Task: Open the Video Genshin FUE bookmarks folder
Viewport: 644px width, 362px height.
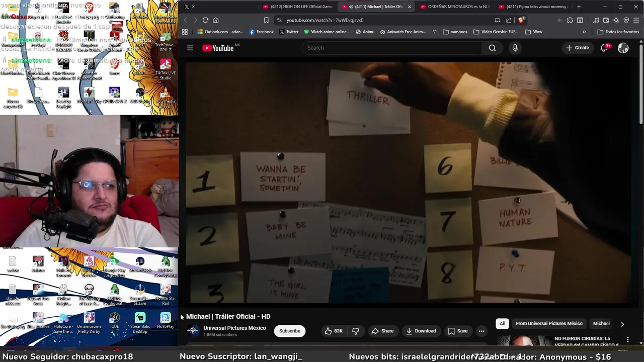Action: click(496, 32)
